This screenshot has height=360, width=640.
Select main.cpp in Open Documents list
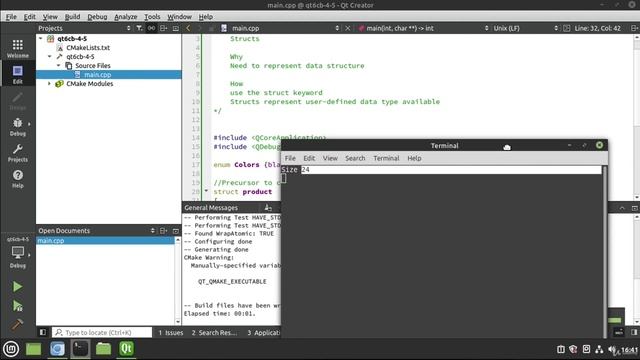pyautogui.click(x=105, y=240)
